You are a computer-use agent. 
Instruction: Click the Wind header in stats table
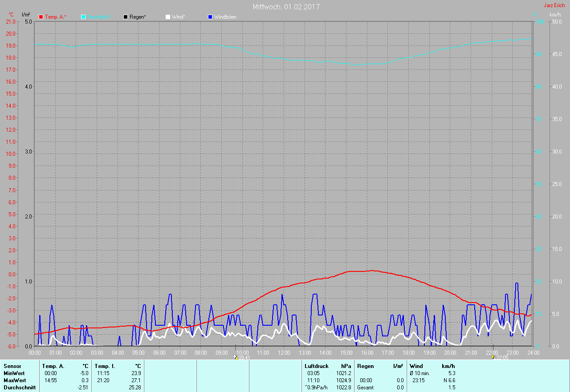[416, 366]
